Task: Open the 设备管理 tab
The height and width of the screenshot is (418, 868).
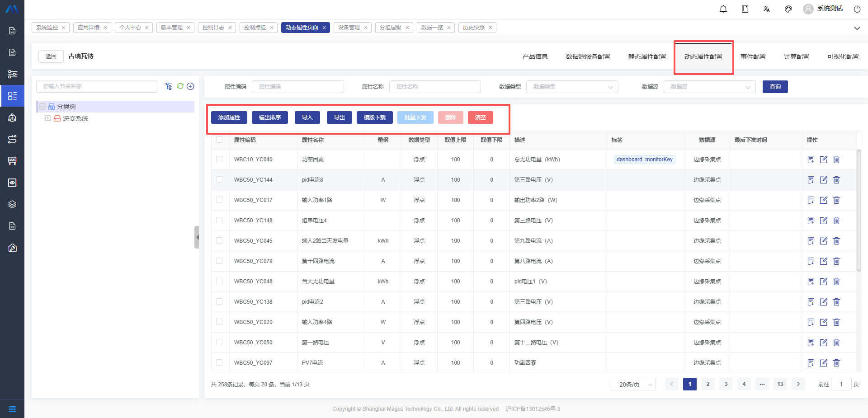Action: click(349, 28)
